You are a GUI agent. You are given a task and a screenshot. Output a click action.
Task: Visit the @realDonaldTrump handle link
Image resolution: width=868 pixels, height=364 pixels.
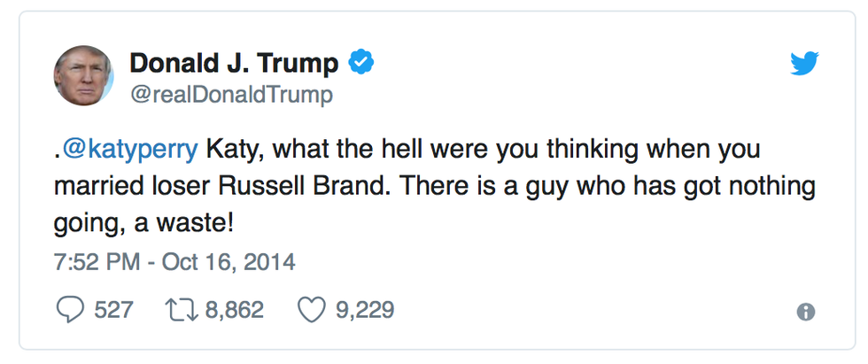tap(231, 95)
